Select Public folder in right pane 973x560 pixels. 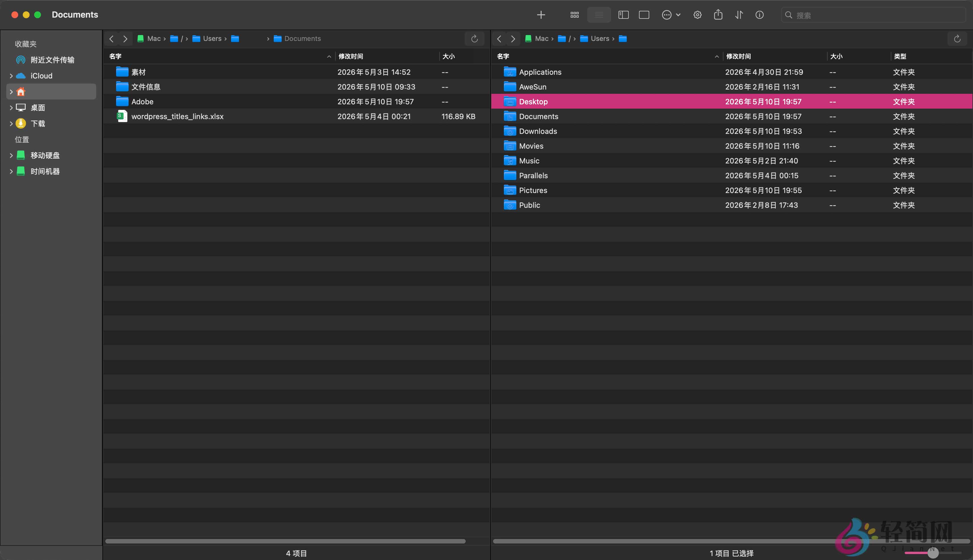(732, 205)
